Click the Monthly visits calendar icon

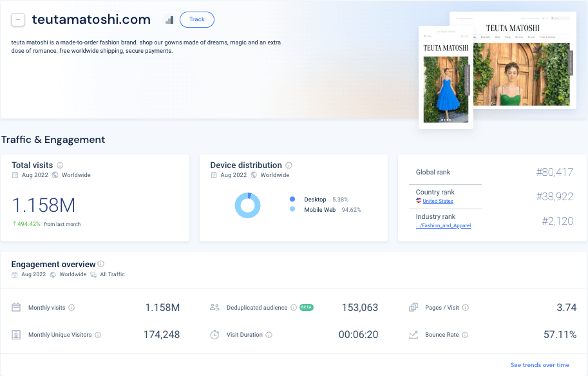(x=16, y=307)
